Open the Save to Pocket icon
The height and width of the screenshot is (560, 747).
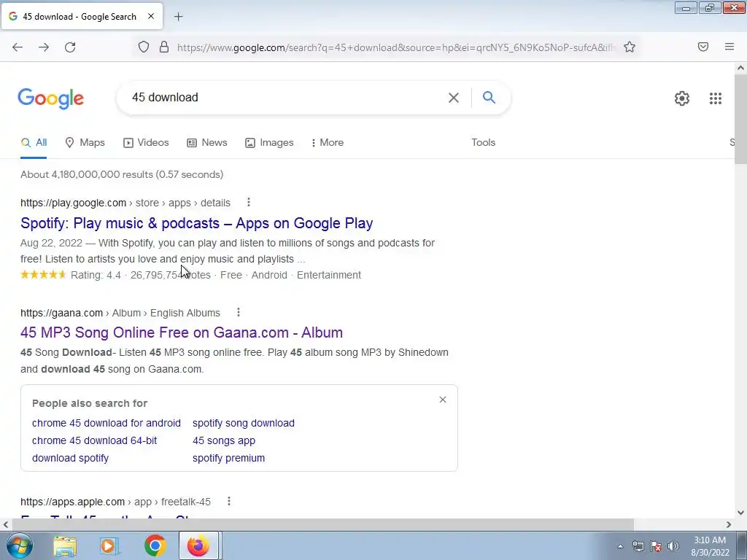click(703, 47)
